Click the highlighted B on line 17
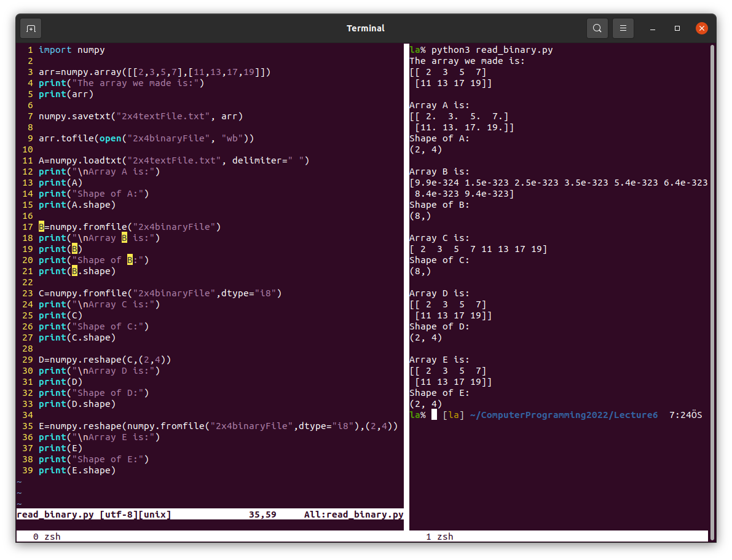732x560 pixels. tap(41, 227)
